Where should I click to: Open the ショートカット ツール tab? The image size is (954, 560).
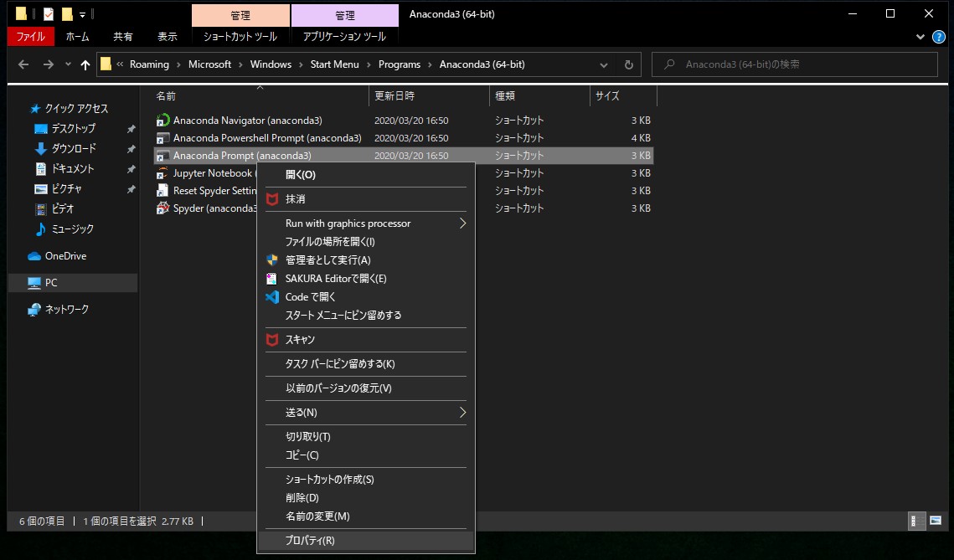pos(240,37)
